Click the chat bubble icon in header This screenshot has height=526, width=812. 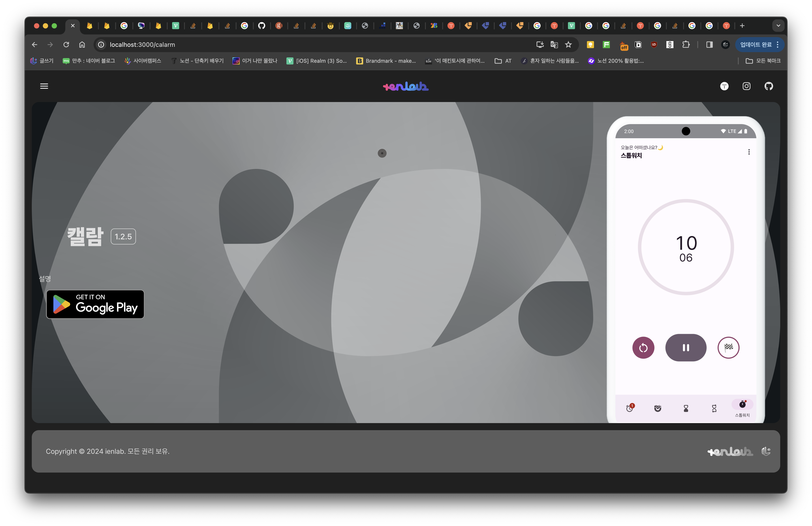point(724,86)
